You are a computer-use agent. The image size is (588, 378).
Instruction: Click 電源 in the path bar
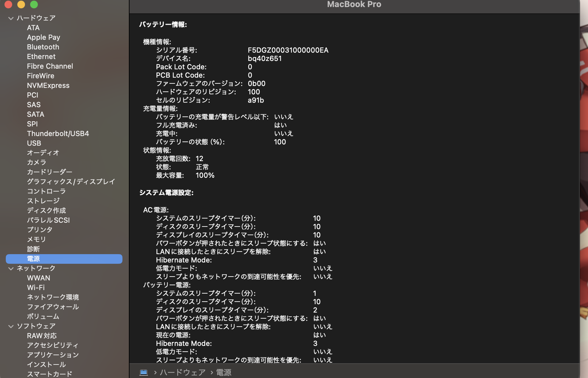[x=224, y=372]
